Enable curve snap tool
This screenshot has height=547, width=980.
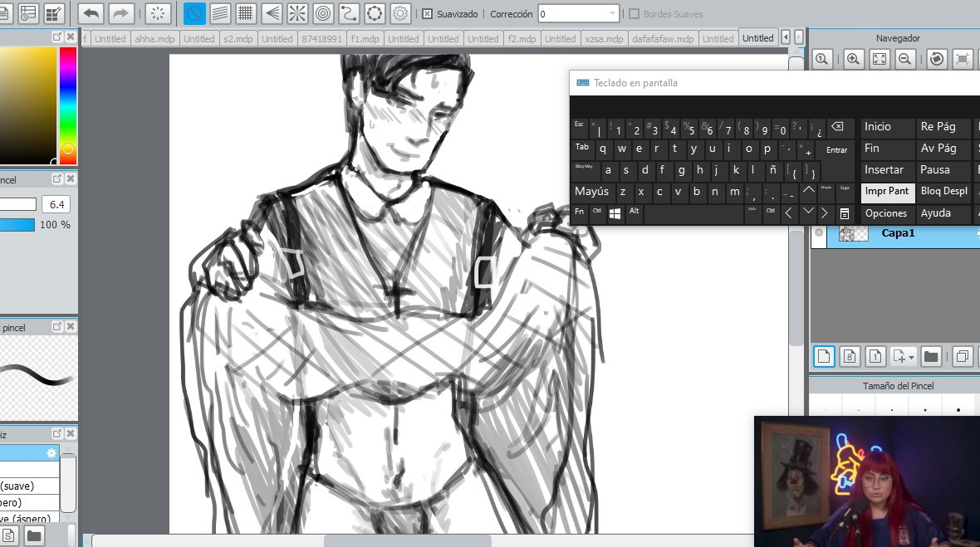pos(349,13)
